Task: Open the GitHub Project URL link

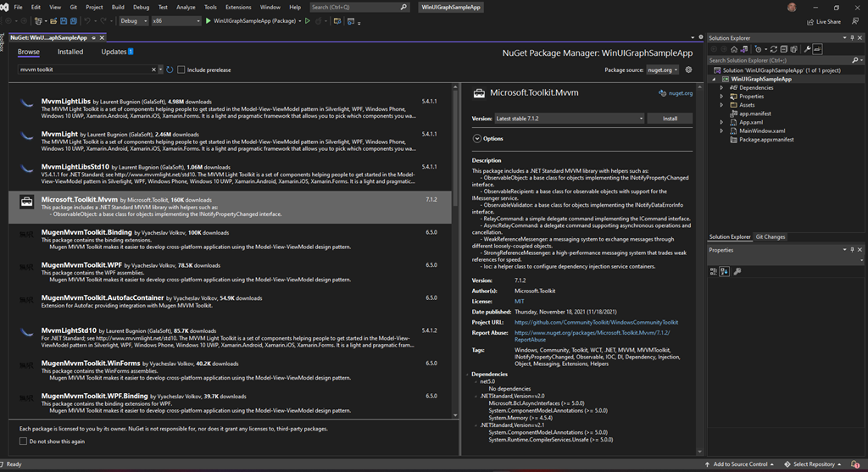Action: pyautogui.click(x=596, y=323)
